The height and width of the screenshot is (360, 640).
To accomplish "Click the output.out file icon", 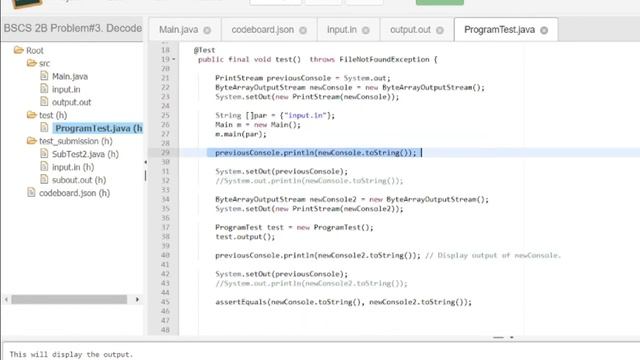I will point(44,102).
